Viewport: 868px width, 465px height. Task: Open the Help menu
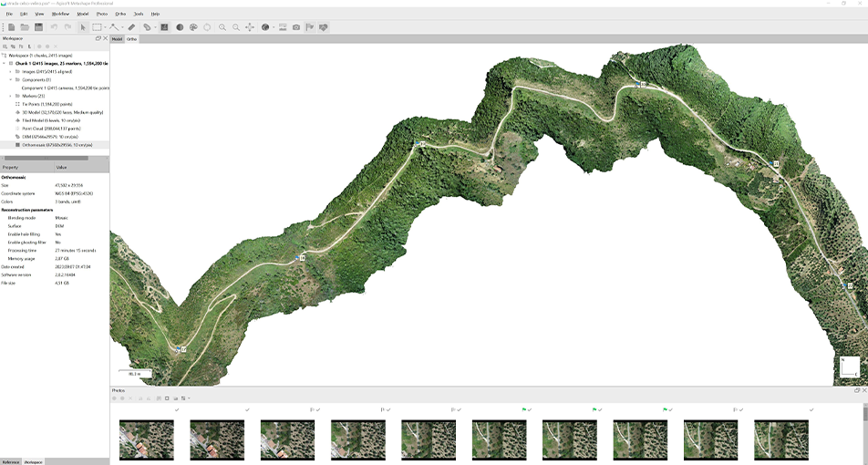tap(156, 14)
